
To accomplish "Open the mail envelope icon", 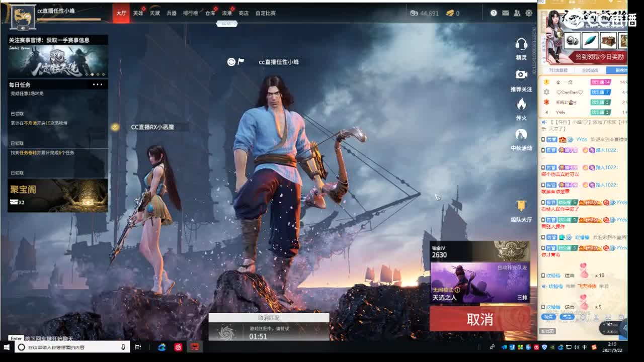I will coord(505,13).
